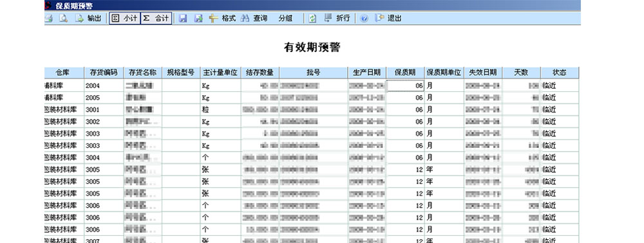The width and height of the screenshot is (644, 243).
Task: Toggle the 折行 line-wrap button
Action: tap(337, 19)
